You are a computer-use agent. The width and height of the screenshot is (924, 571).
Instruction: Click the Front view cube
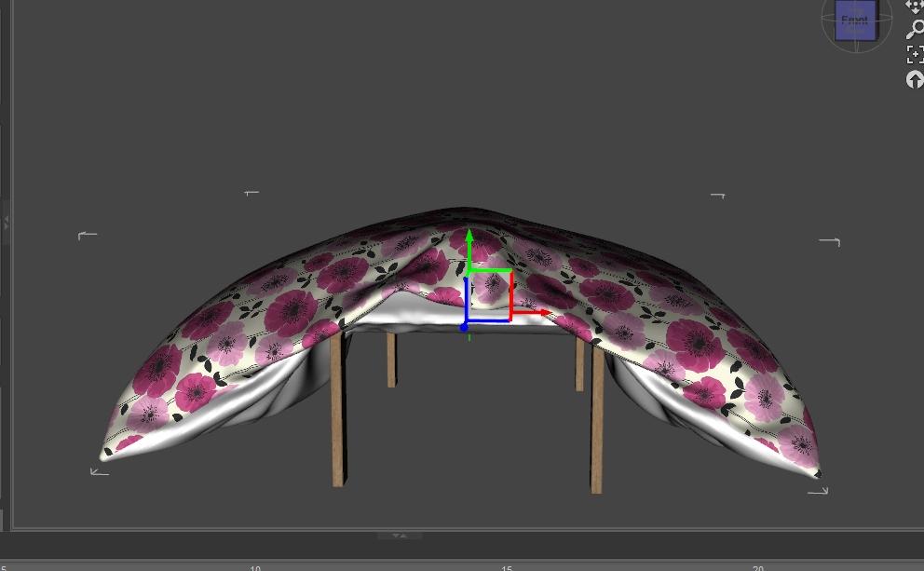click(x=856, y=21)
